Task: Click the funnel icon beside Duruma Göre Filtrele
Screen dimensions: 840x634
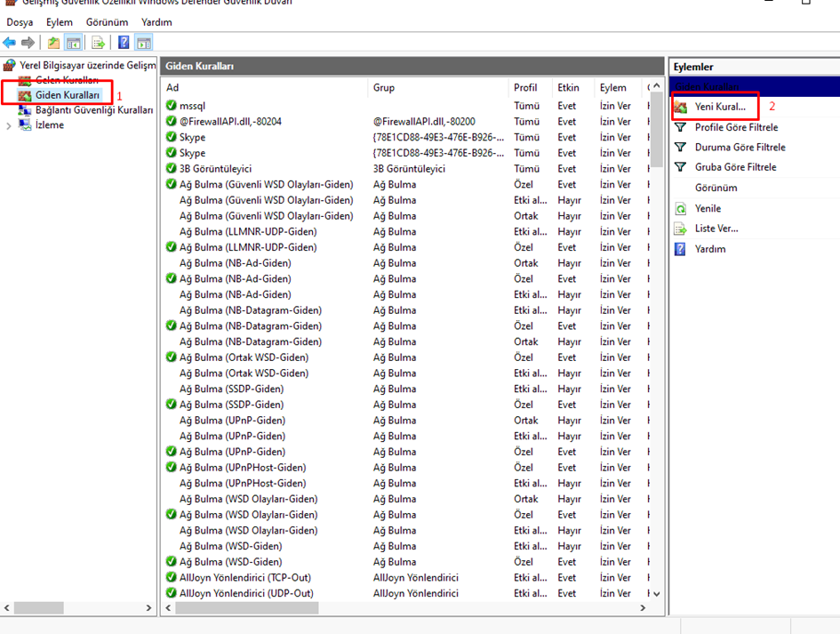Action: click(x=680, y=148)
